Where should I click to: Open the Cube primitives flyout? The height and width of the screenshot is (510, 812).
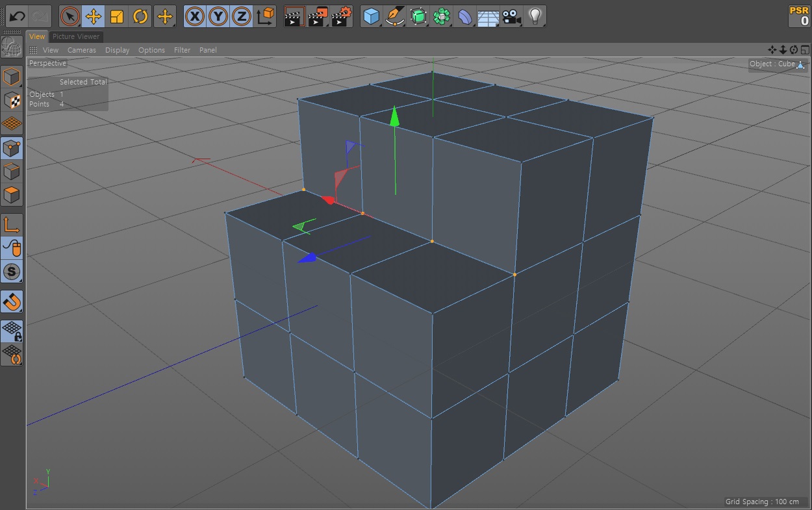(x=372, y=16)
